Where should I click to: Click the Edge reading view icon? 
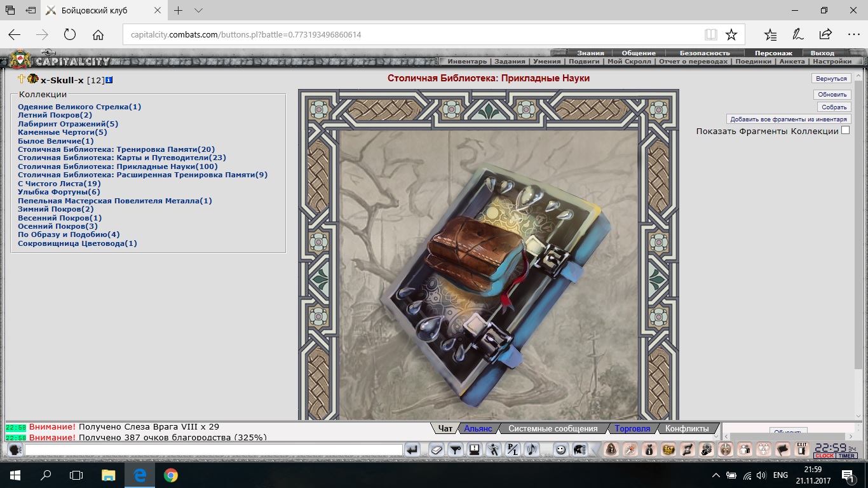(710, 34)
